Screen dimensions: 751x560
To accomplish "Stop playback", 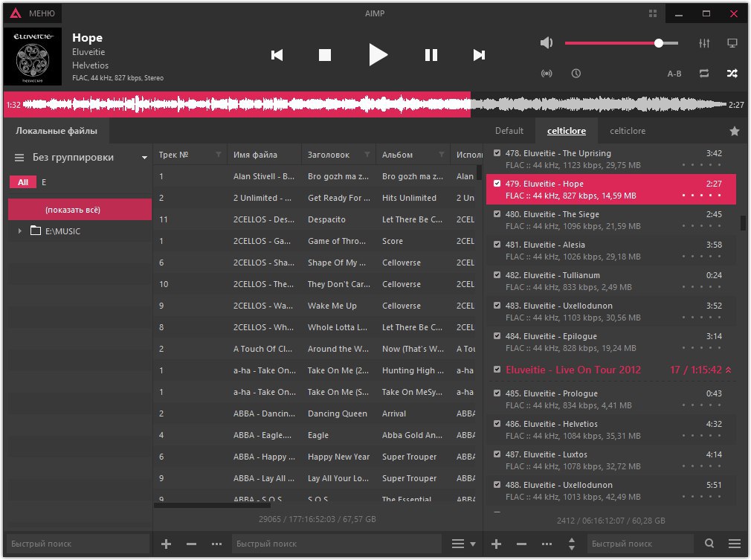I will coord(325,55).
